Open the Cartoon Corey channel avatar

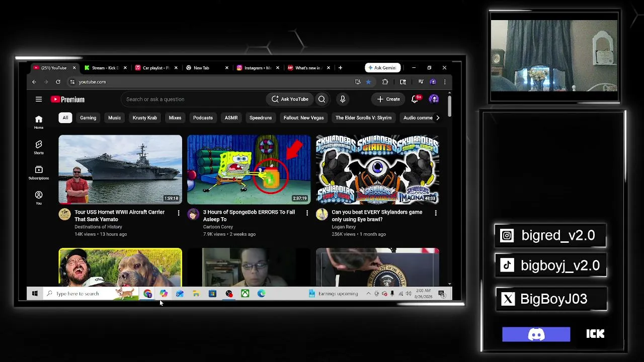click(193, 215)
